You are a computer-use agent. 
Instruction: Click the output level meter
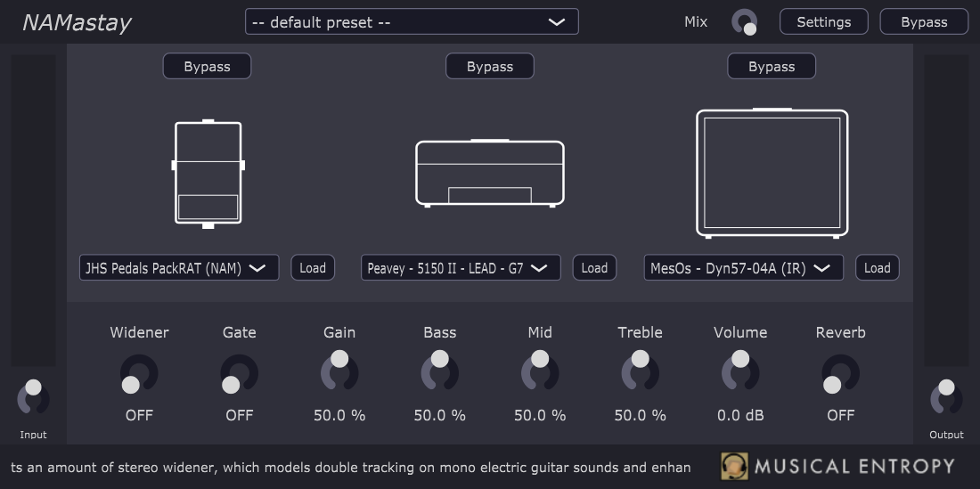[946, 210]
